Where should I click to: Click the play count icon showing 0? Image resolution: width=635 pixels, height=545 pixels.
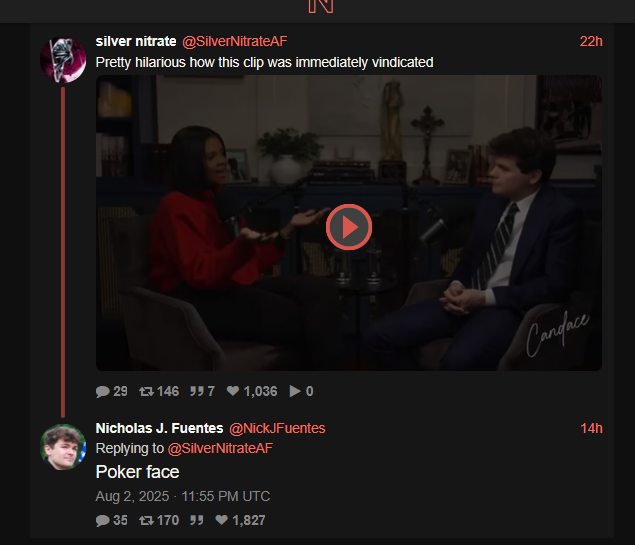pos(295,391)
